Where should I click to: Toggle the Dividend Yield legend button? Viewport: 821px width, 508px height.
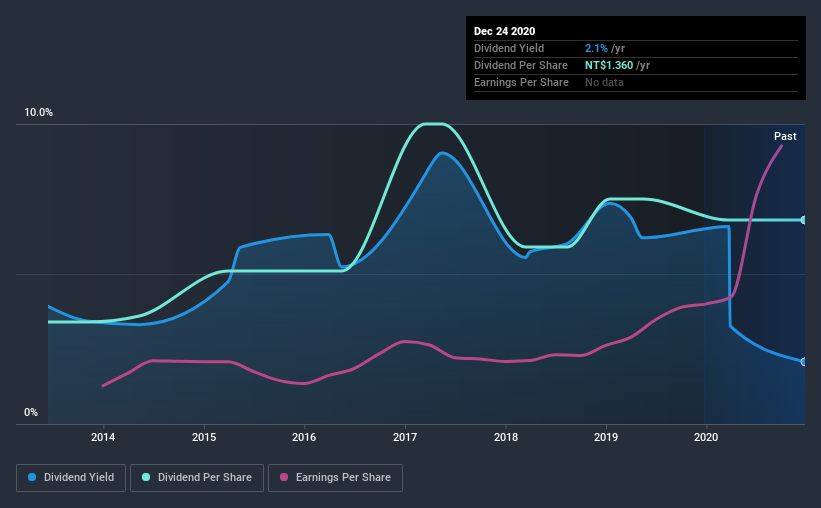(x=71, y=478)
